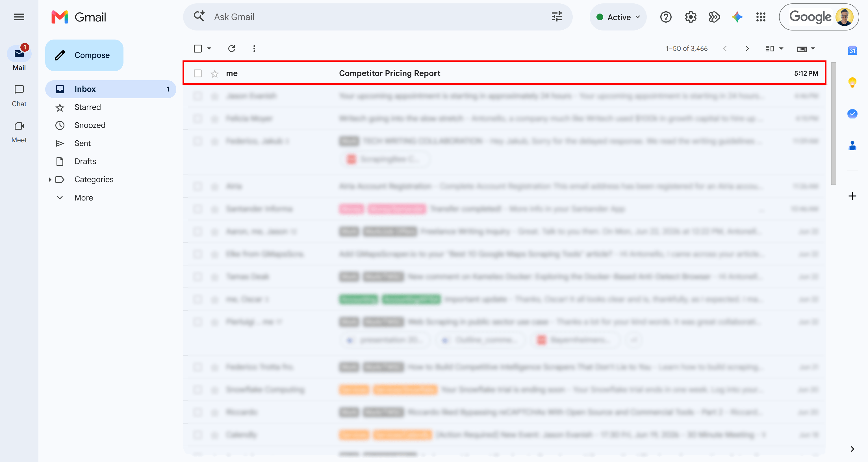Open the search options filter icon
This screenshot has height=462, width=868.
click(557, 16)
